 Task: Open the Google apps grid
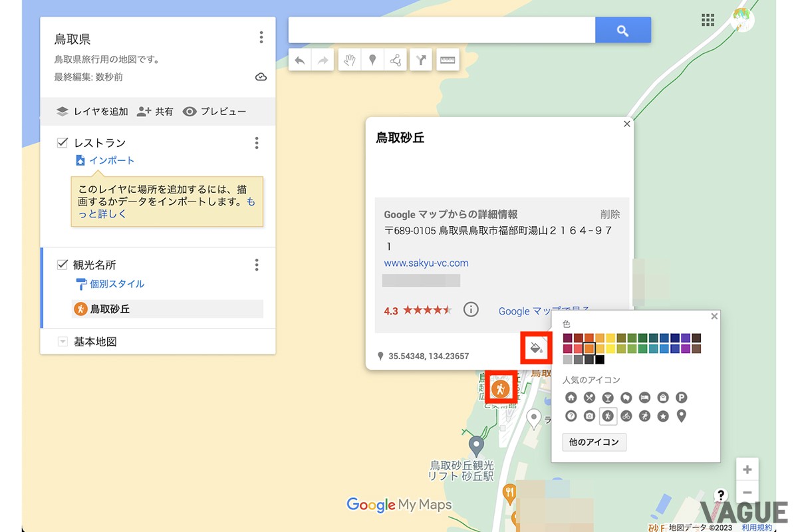708,20
